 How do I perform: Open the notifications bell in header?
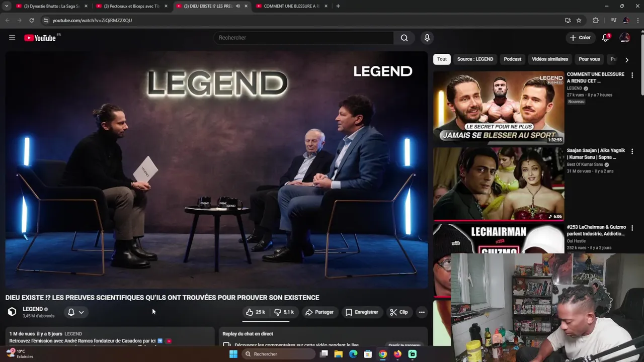(606, 38)
